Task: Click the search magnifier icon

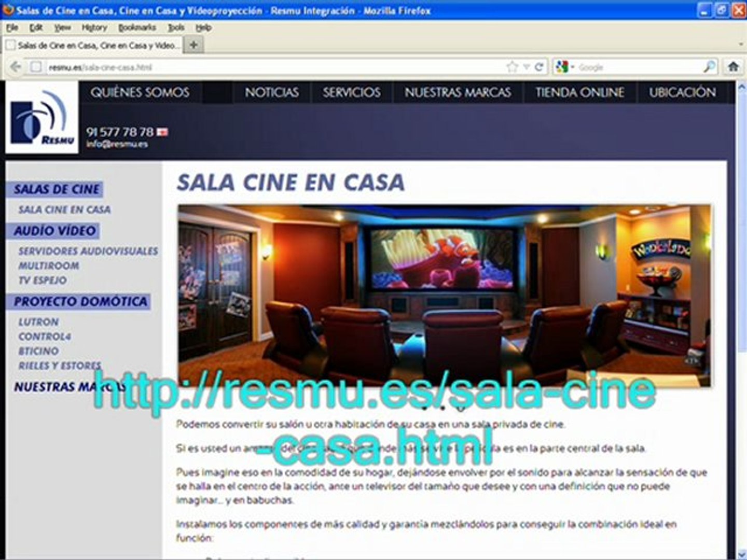Action: coord(709,67)
